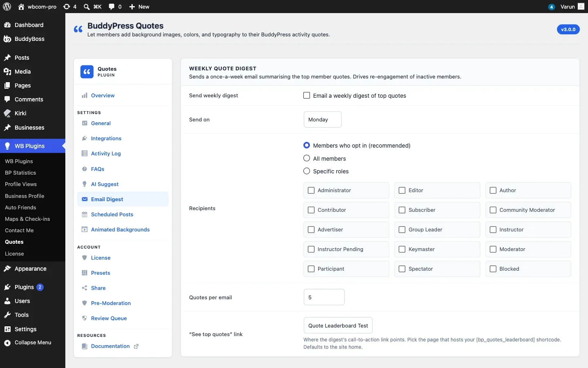This screenshot has width=588, height=368.
Task: Check the Group Leader checkbox
Action: (402, 230)
